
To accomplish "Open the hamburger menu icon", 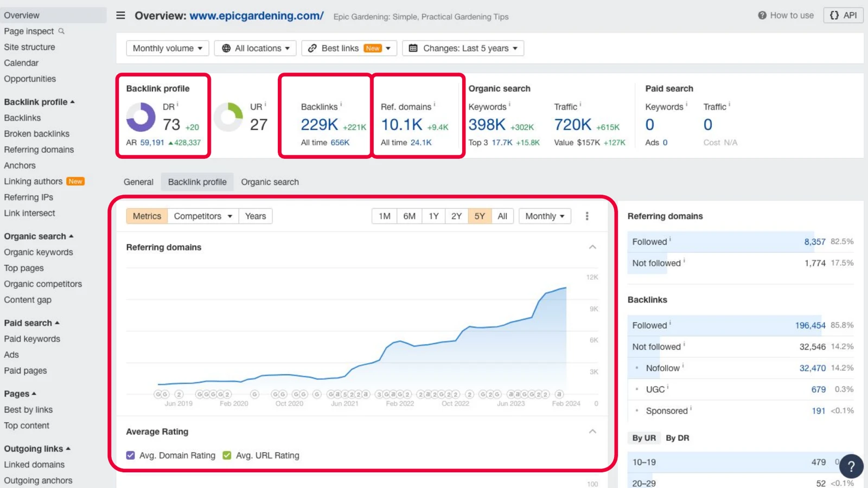I will 120,15.
